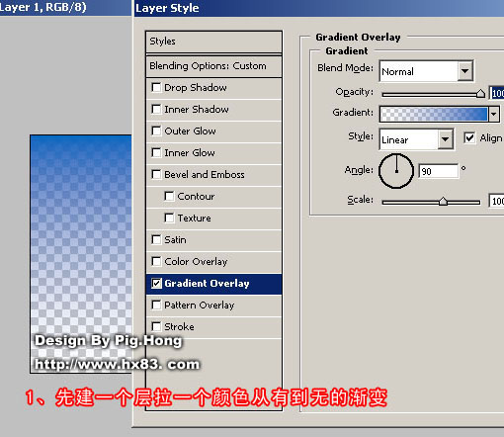The width and height of the screenshot is (504, 437).
Task: Click the Scale slider handle
Action: [443, 202]
